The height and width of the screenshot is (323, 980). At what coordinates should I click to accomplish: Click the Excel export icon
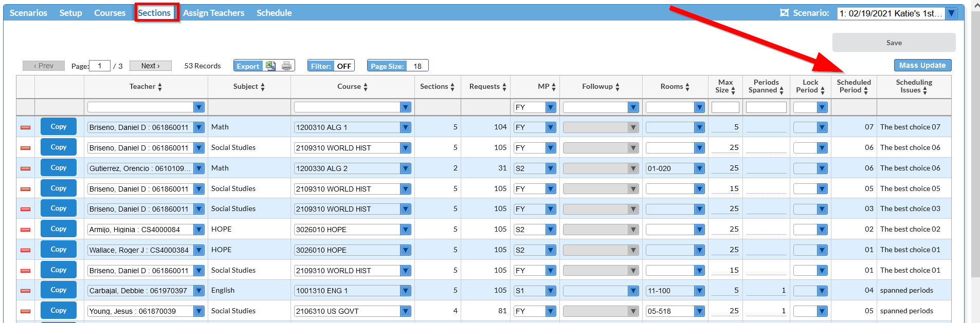coord(270,66)
